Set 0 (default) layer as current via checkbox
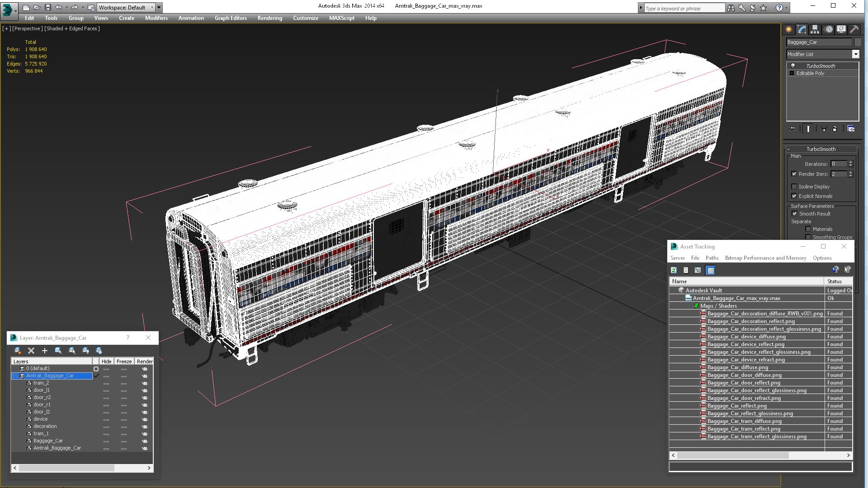This screenshot has height=488, width=868. point(96,369)
